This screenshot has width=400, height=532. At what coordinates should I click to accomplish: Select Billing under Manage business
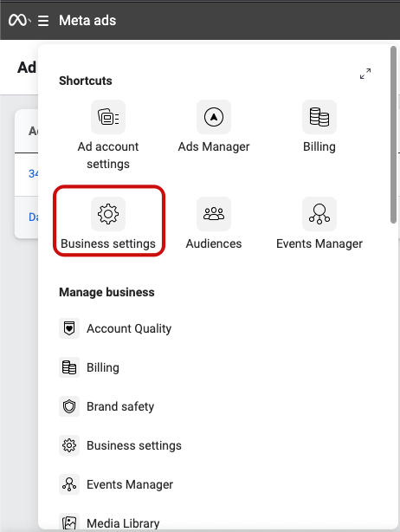click(103, 367)
